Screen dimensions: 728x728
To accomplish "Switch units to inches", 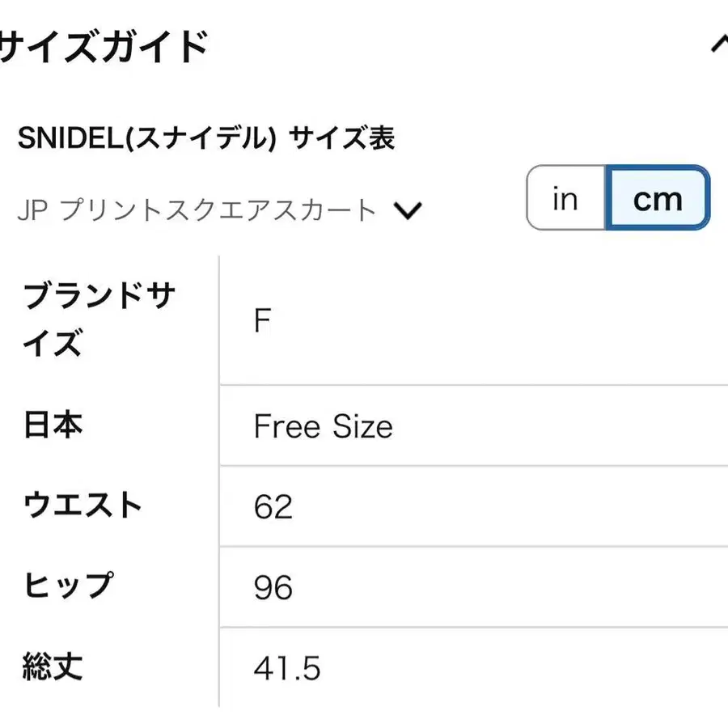I will (x=565, y=199).
